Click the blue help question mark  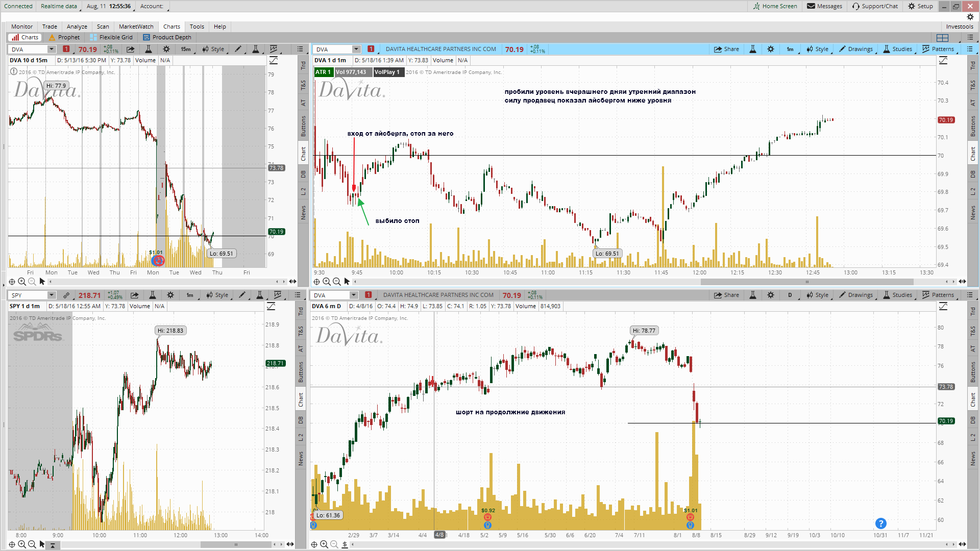pyautogui.click(x=880, y=523)
